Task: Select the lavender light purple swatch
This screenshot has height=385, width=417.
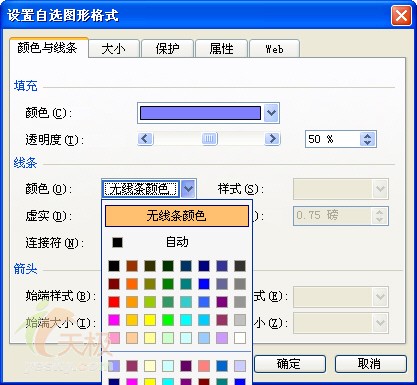Action: pyautogui.click(x=222, y=338)
